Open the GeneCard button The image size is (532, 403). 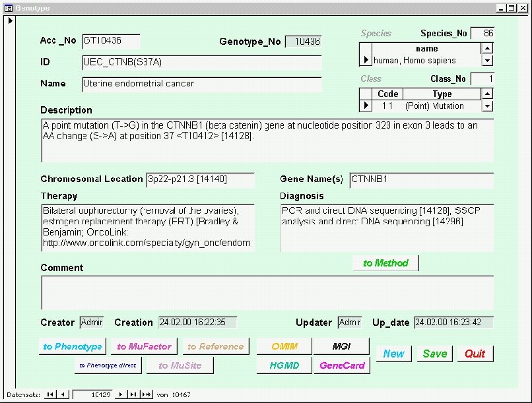click(342, 365)
